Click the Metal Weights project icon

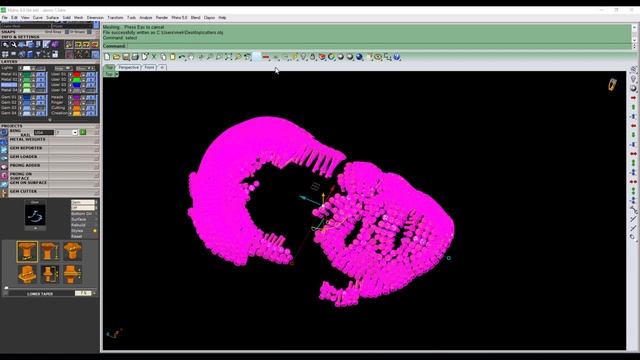point(4,141)
